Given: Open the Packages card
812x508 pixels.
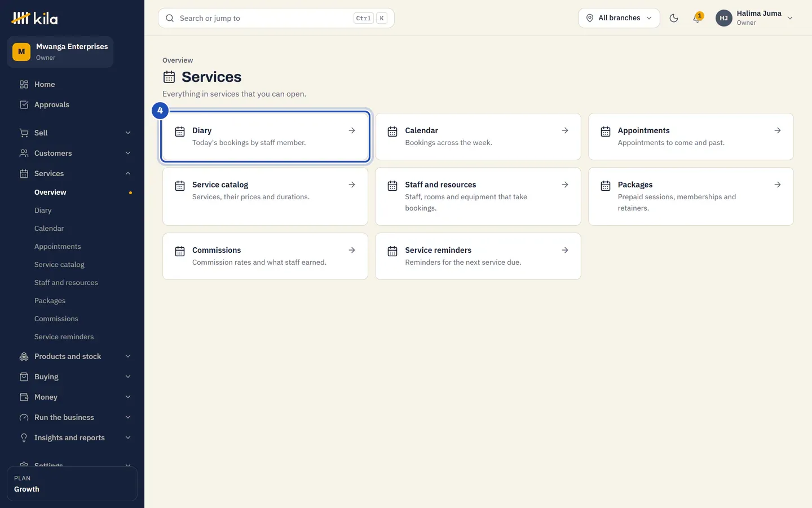Looking at the screenshot, I should pos(691,196).
